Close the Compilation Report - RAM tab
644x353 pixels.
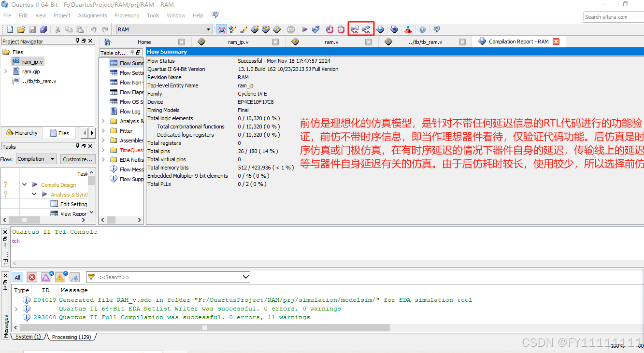pyautogui.click(x=556, y=42)
